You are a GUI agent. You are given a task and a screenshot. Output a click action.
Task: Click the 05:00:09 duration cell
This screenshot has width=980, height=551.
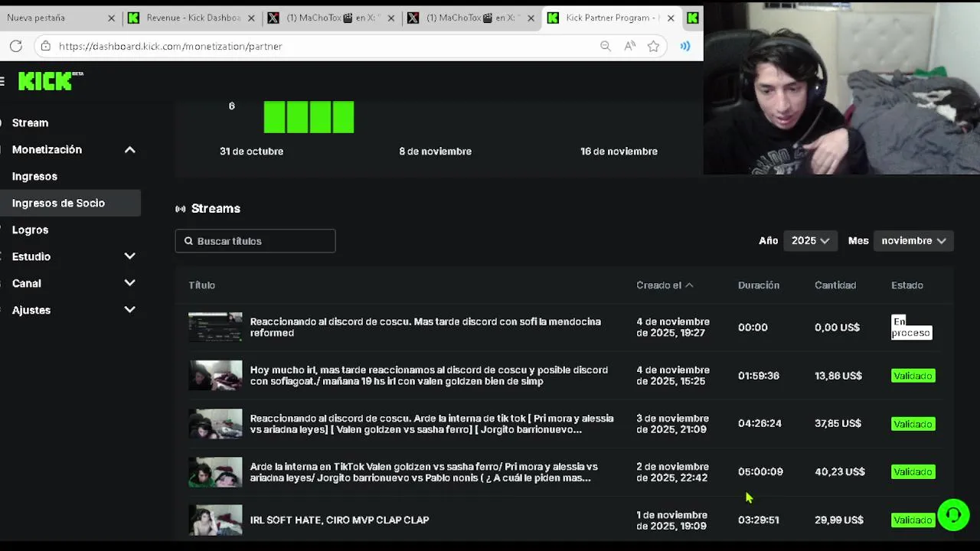coord(760,471)
